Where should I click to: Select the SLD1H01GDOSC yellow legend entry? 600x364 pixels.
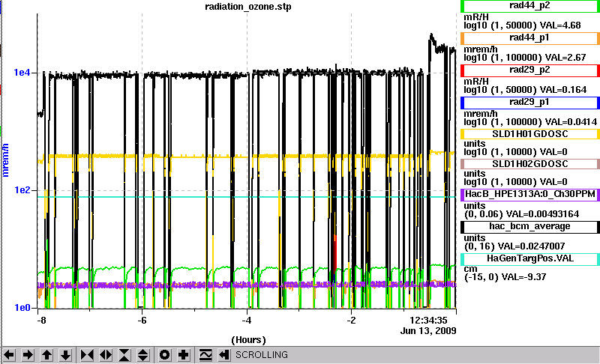click(530, 134)
